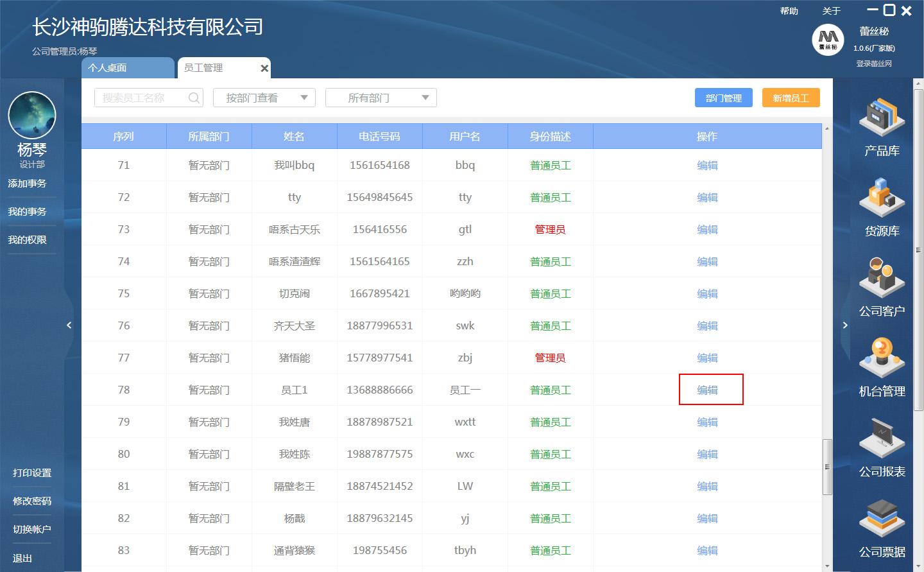Click the 管理员 role of 猪悟能
924x572 pixels.
pos(551,358)
